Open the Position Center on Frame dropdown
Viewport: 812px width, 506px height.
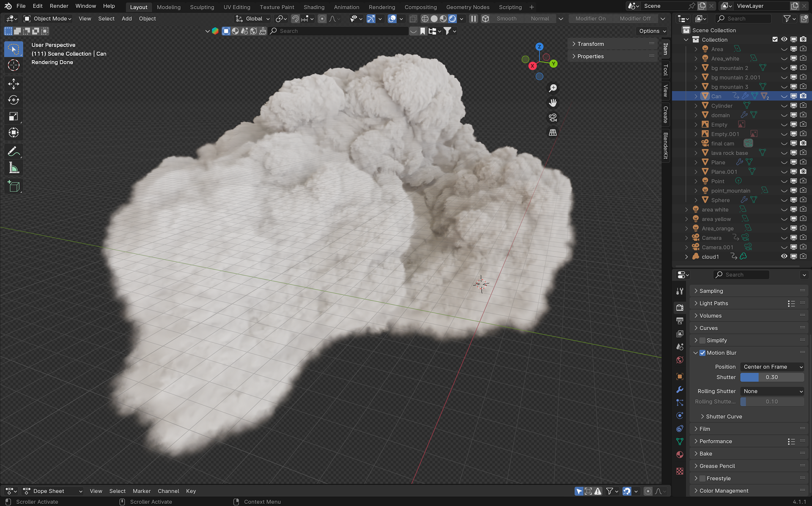[x=772, y=367]
